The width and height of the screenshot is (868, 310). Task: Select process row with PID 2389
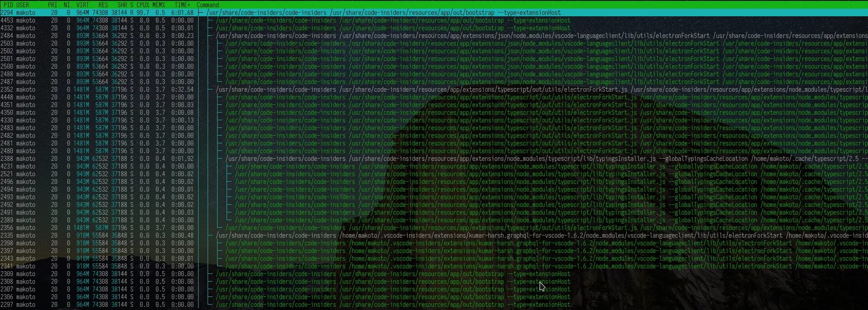434,220
